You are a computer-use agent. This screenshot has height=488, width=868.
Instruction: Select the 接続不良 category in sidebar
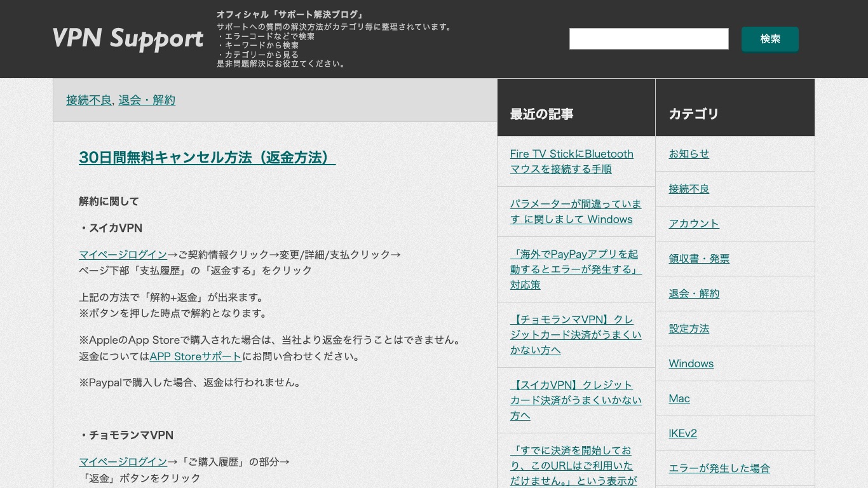(x=689, y=189)
